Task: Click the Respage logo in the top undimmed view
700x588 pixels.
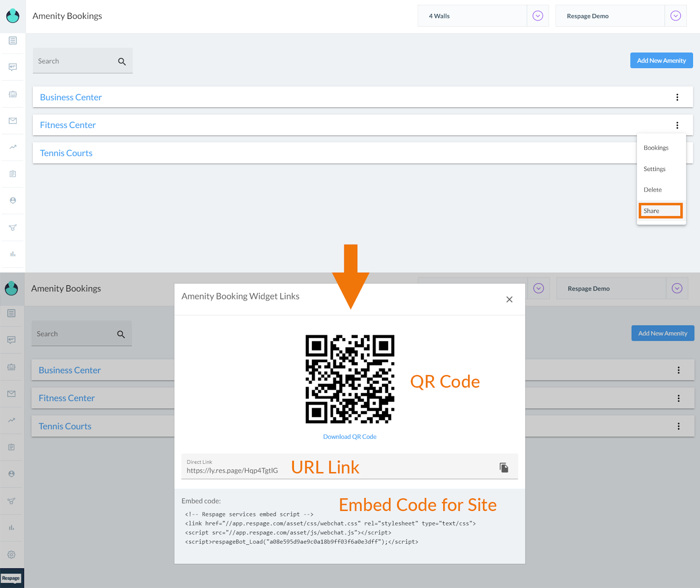Action: (x=13, y=16)
